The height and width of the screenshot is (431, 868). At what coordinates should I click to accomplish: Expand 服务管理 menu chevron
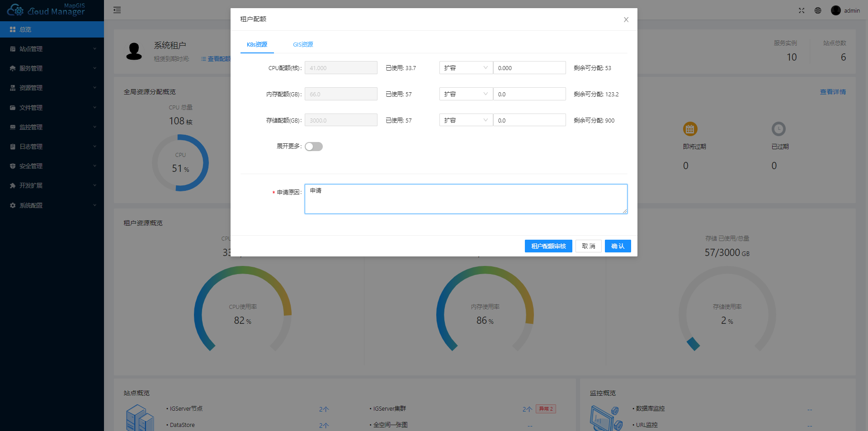click(94, 68)
